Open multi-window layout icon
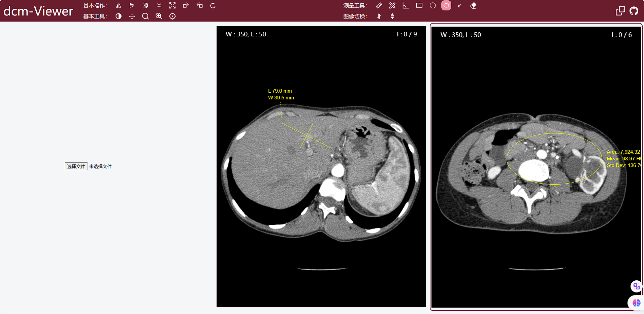644x314 pixels. (620, 11)
